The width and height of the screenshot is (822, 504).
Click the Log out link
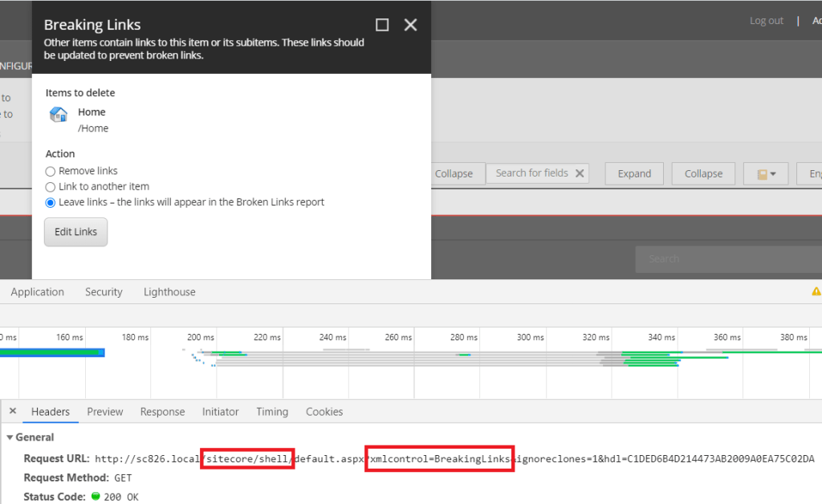pos(766,21)
